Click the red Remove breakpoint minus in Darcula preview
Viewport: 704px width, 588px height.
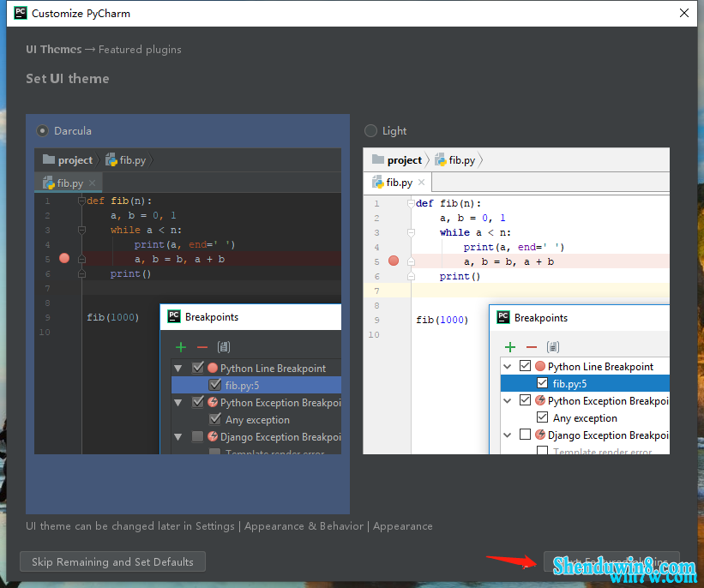(202, 347)
